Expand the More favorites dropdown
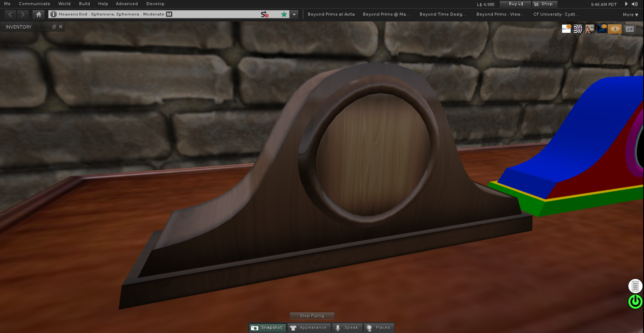The image size is (644, 333). pyautogui.click(x=630, y=15)
